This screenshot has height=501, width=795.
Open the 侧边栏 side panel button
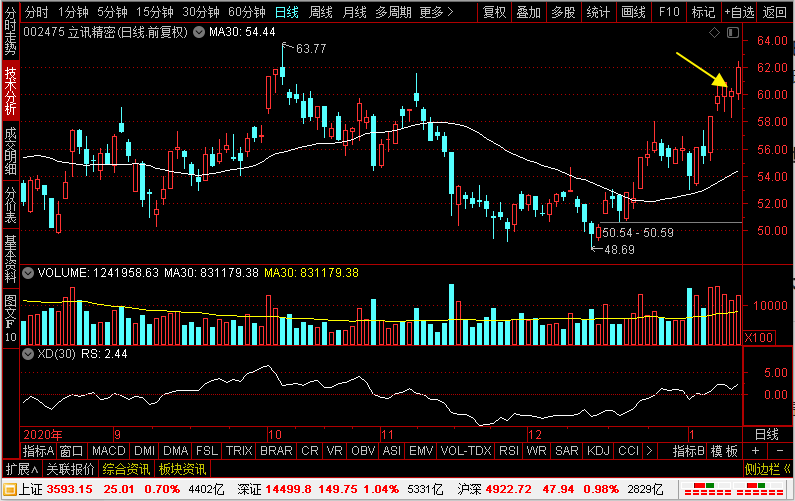click(x=768, y=468)
